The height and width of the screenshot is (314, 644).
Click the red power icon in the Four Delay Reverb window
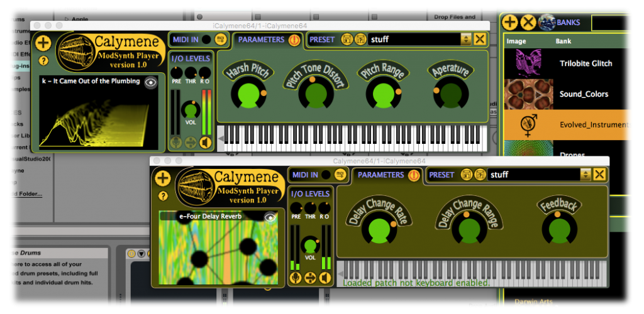pyautogui.click(x=414, y=175)
